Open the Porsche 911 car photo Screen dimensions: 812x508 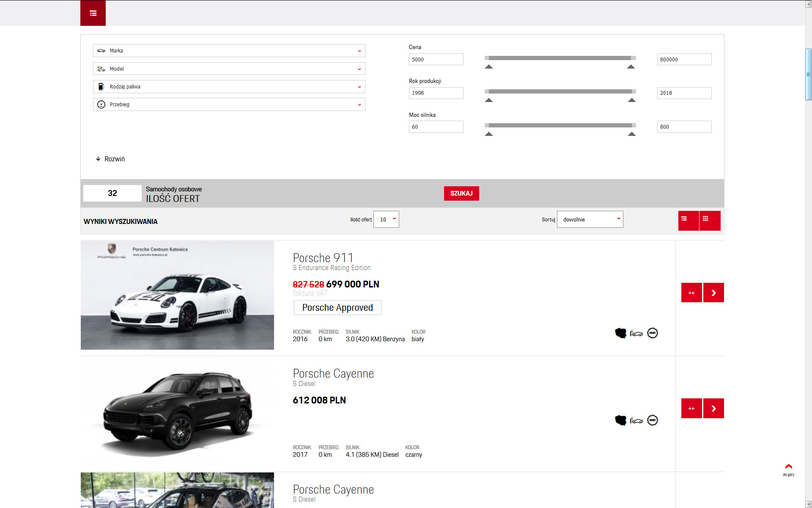tap(177, 295)
